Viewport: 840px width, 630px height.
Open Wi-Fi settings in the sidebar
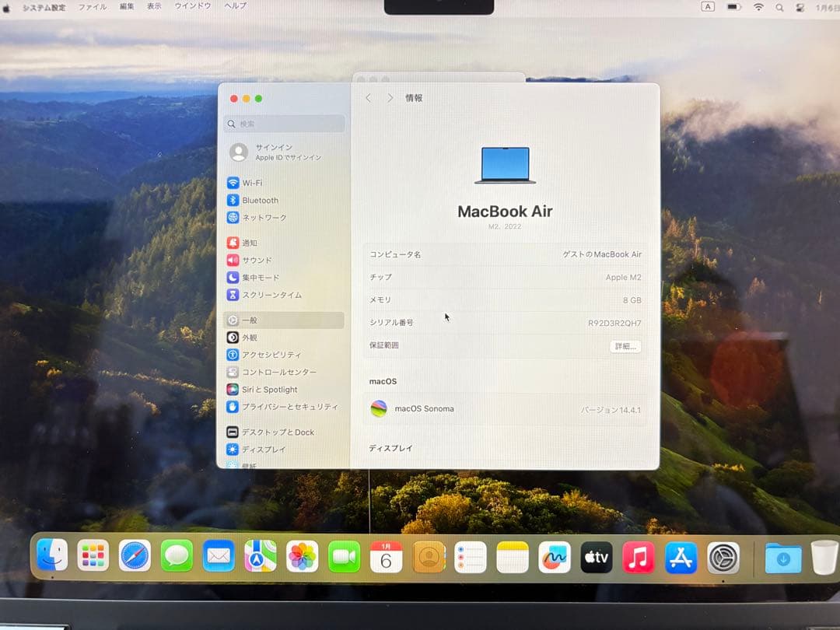[x=254, y=183]
